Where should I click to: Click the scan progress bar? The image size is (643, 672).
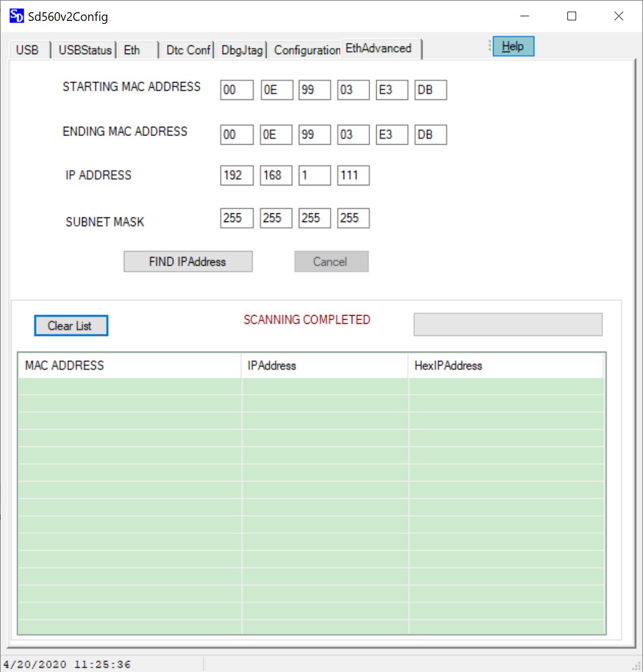click(x=507, y=324)
